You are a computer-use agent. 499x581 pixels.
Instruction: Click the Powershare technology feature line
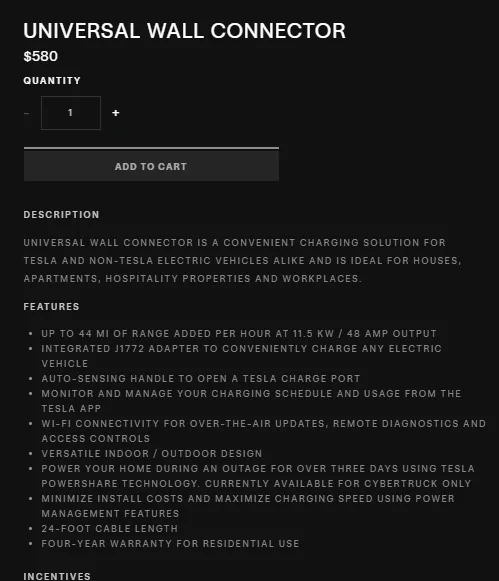pos(258,476)
